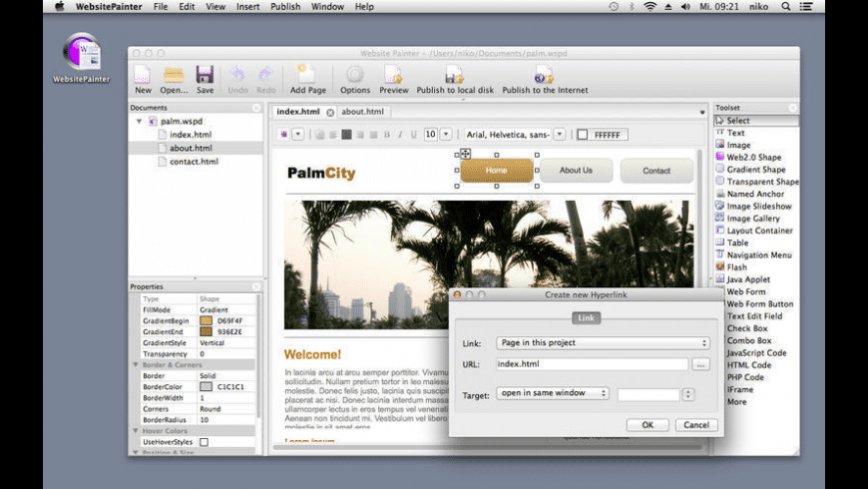This screenshot has height=489, width=868.
Task: Expand the font family dropdown
Action: point(560,134)
